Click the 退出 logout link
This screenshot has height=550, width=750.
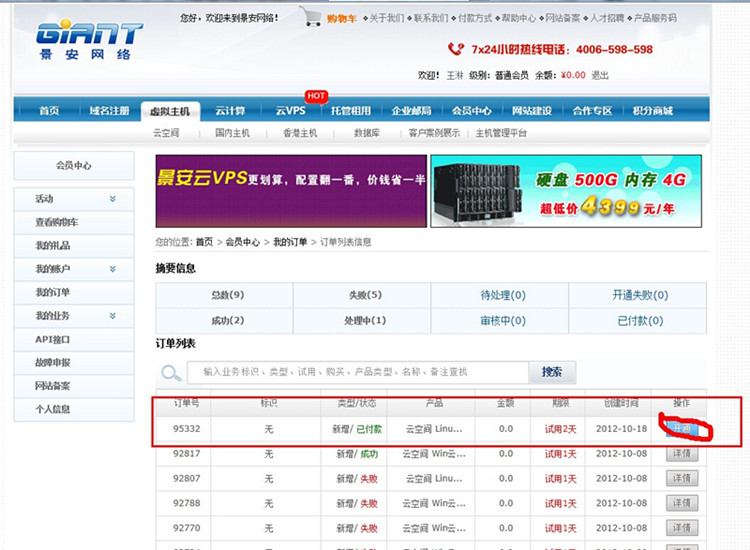click(x=600, y=75)
